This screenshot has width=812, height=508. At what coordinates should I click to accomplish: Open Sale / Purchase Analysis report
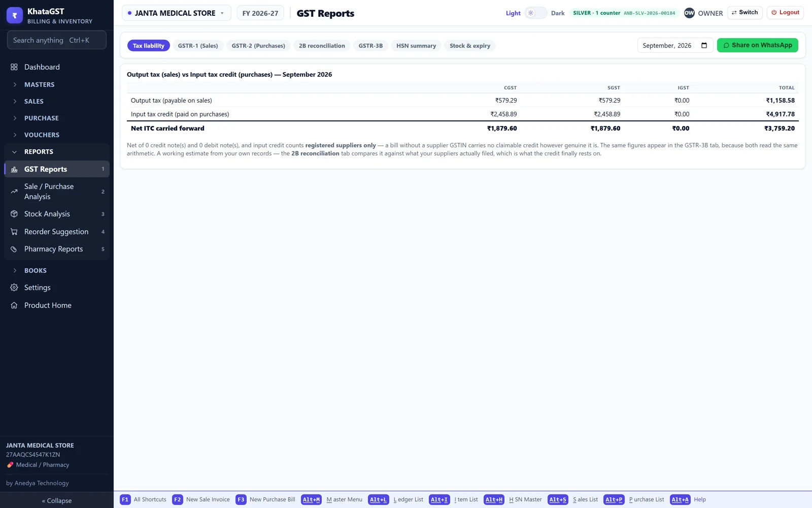57,192
